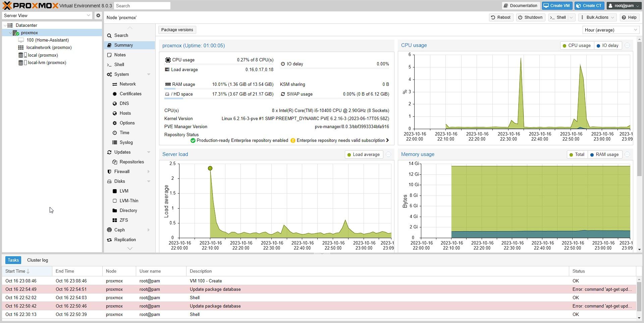This screenshot has height=323, width=644.
Task: Switch to the Cluster log tab
Action: pos(37,260)
